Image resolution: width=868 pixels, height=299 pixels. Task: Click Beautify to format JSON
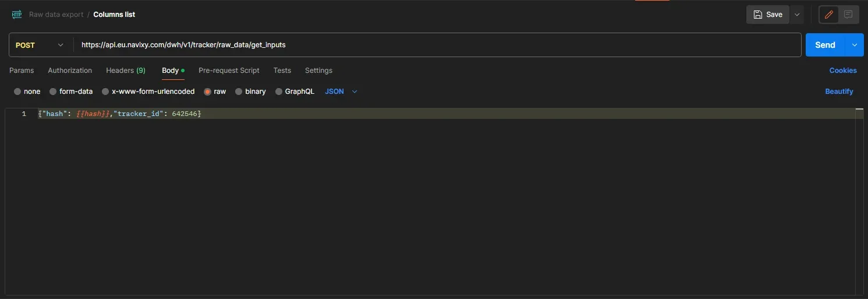[x=839, y=92]
